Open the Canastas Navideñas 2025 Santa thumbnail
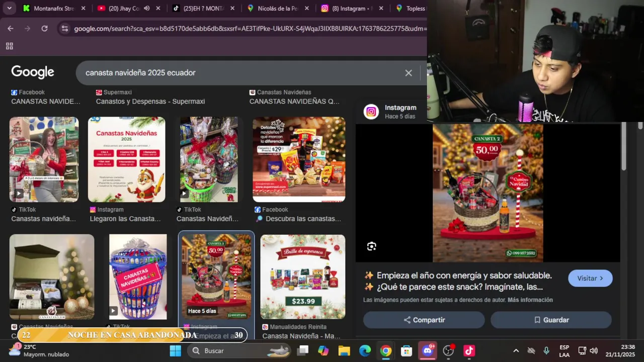644x362 pixels. click(127, 159)
